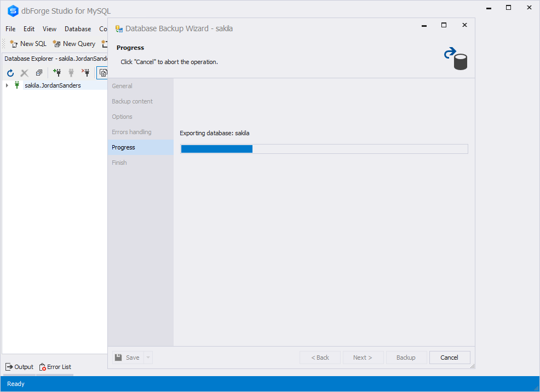
Task: Minimize the Database Backup Wizard window
Action: [x=424, y=25]
